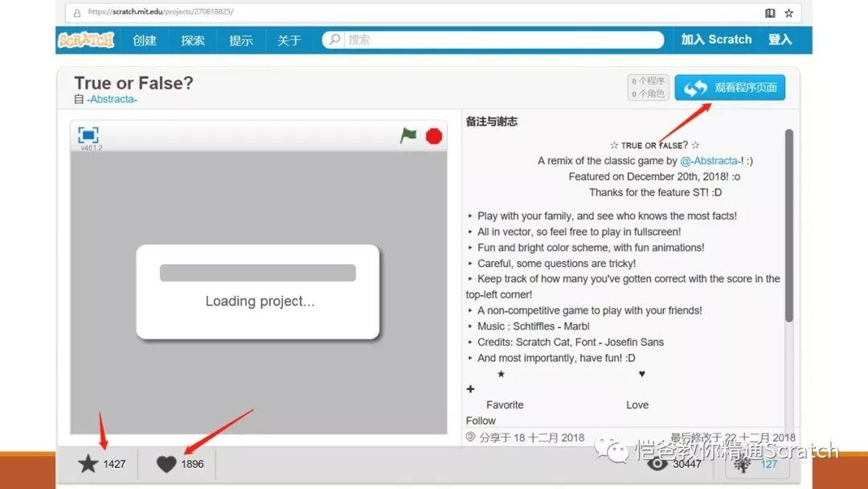Favorite the project with the star icon
Screen dimensions: 868x489
tap(88, 464)
